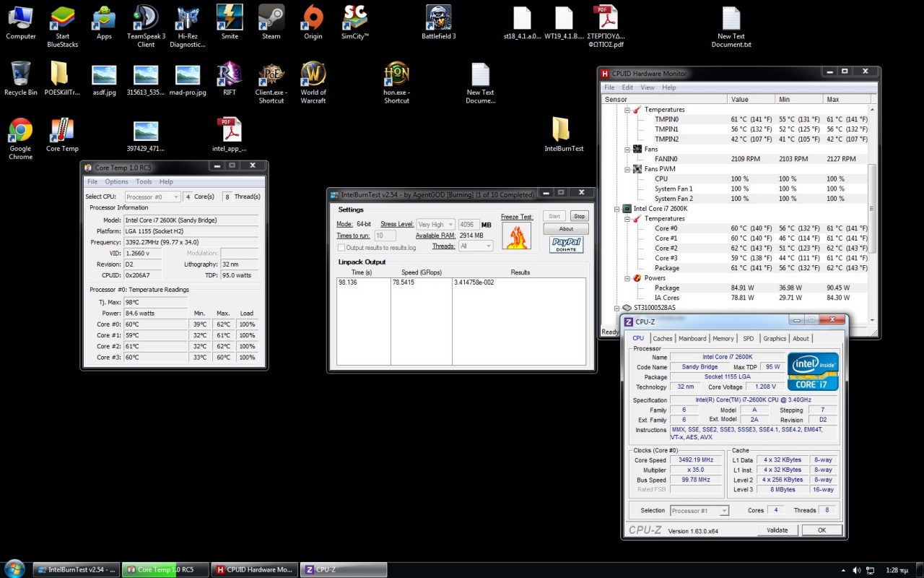
Task: Expand the ST31000528AS drive node
Action: (616, 308)
